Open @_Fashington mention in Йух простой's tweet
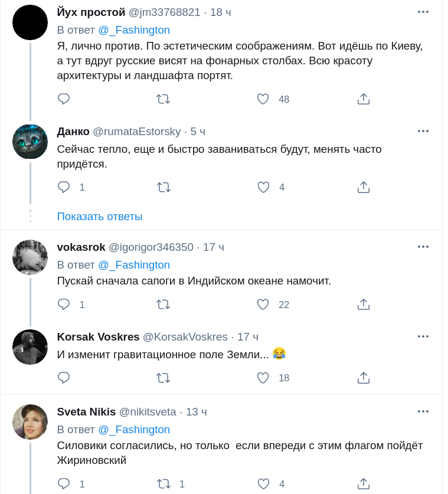The width and height of the screenshot is (448, 494). [134, 30]
